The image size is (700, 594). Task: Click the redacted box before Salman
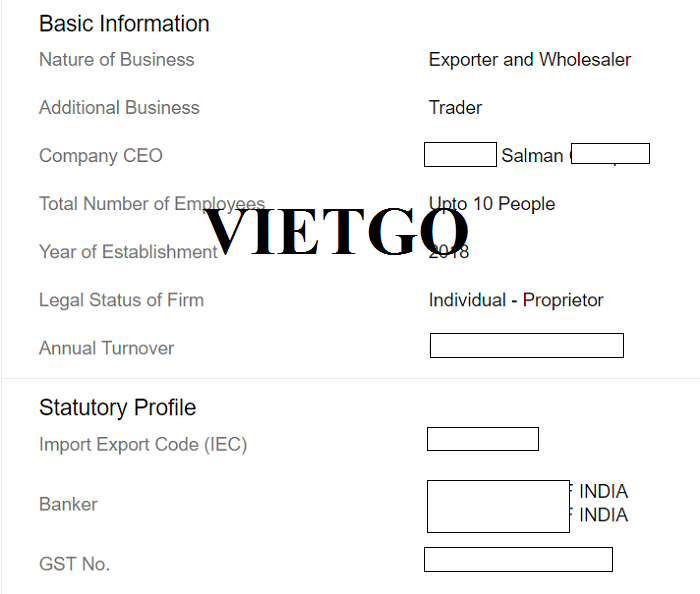460,154
